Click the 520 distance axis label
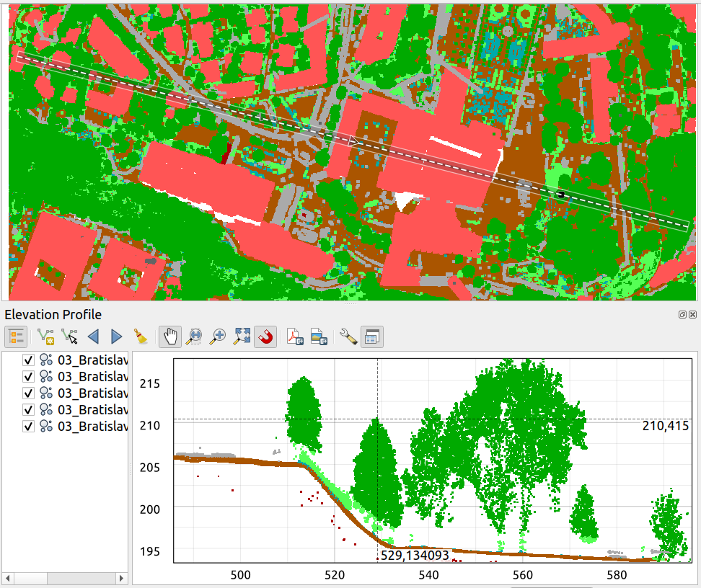The image size is (701, 588). [335, 574]
